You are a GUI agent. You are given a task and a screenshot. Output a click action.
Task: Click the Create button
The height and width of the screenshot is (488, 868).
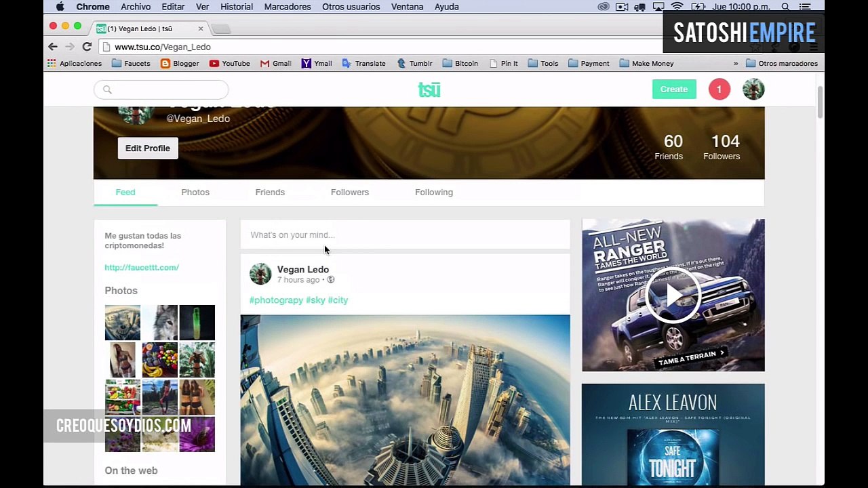[674, 89]
